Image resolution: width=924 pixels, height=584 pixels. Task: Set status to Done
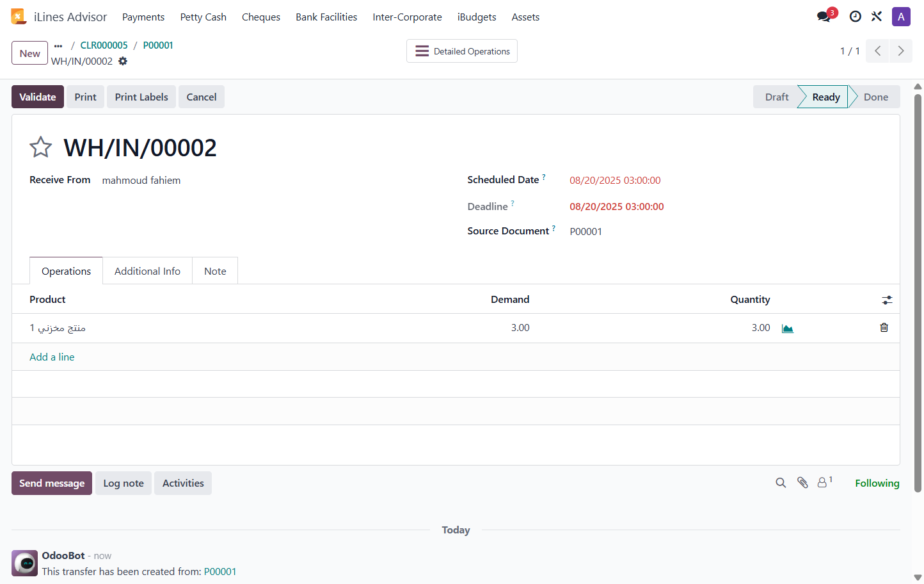875,97
